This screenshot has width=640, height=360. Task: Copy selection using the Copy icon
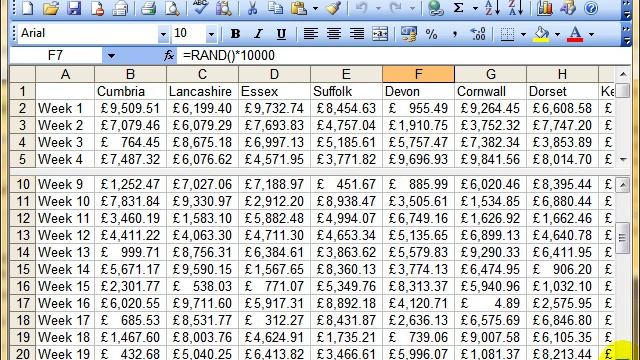[276, 8]
